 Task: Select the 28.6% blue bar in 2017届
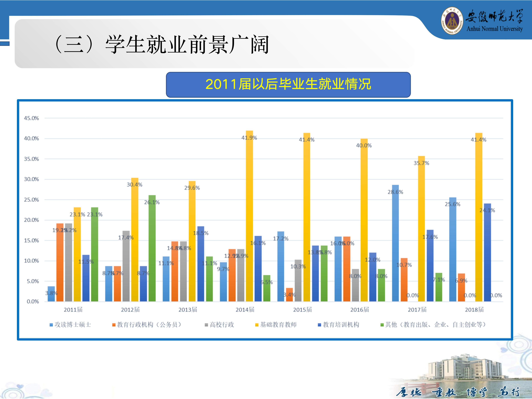395,243
